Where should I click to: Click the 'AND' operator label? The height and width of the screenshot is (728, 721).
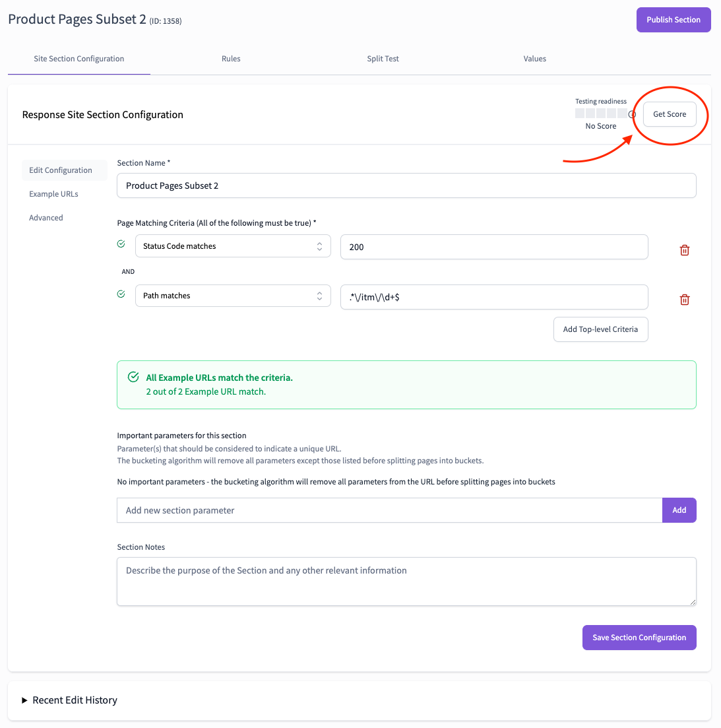pos(128,272)
